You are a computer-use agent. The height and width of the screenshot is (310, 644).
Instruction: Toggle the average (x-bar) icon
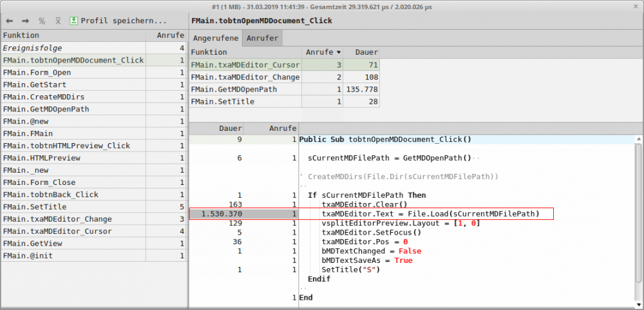[x=58, y=21]
